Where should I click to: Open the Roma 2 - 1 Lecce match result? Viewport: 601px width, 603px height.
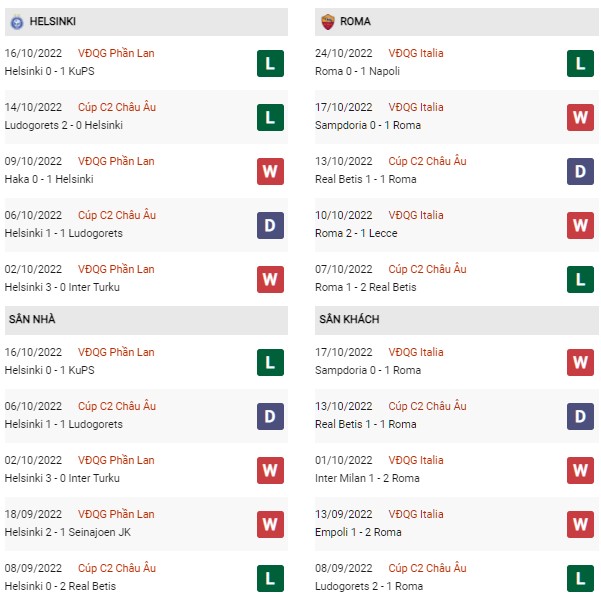356,233
